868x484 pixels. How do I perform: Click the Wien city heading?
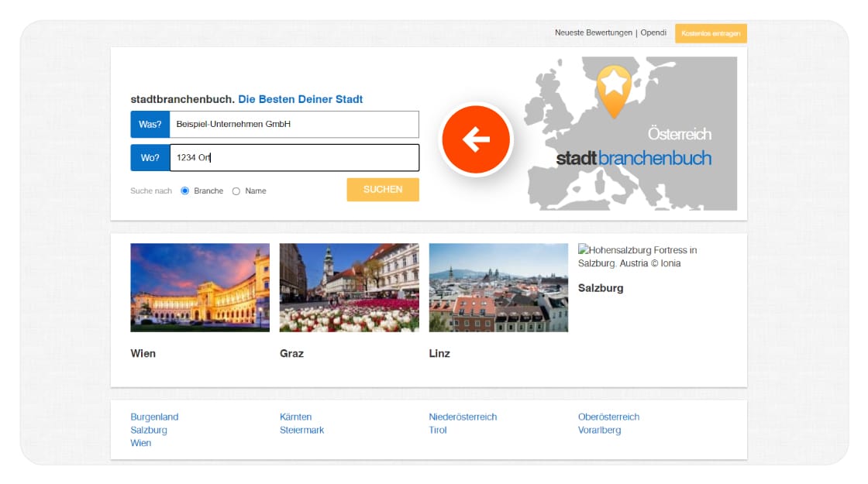(143, 353)
